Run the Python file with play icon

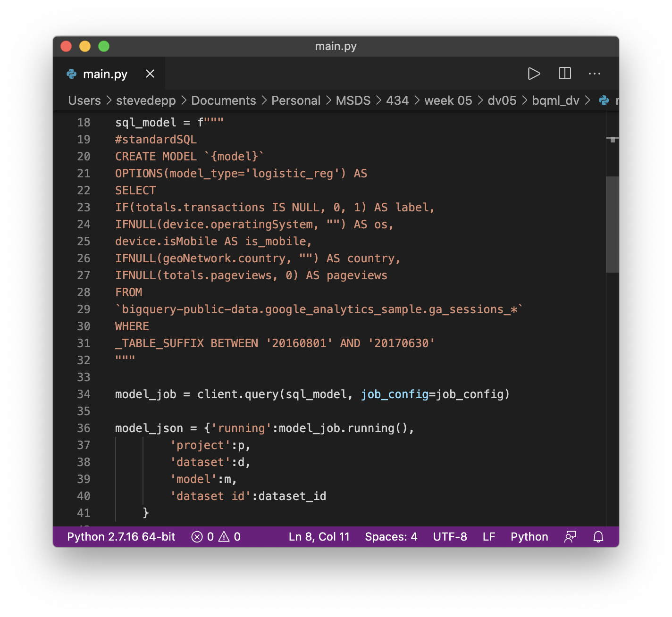(x=534, y=74)
